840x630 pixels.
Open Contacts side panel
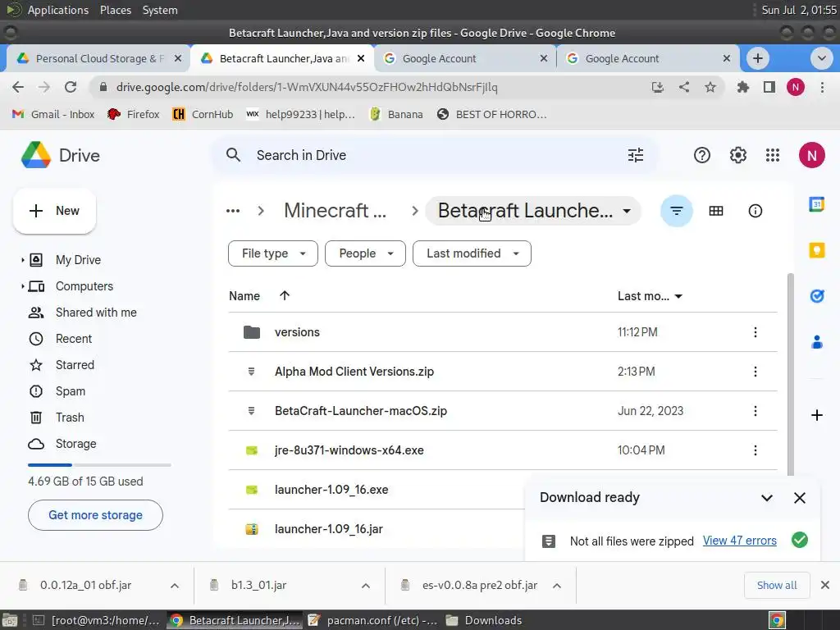(816, 342)
